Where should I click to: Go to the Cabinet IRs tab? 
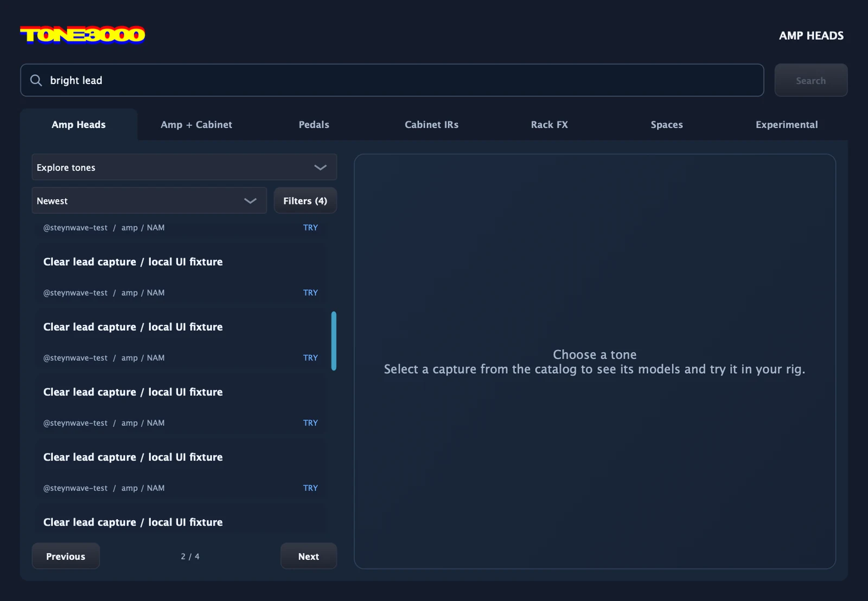click(431, 124)
